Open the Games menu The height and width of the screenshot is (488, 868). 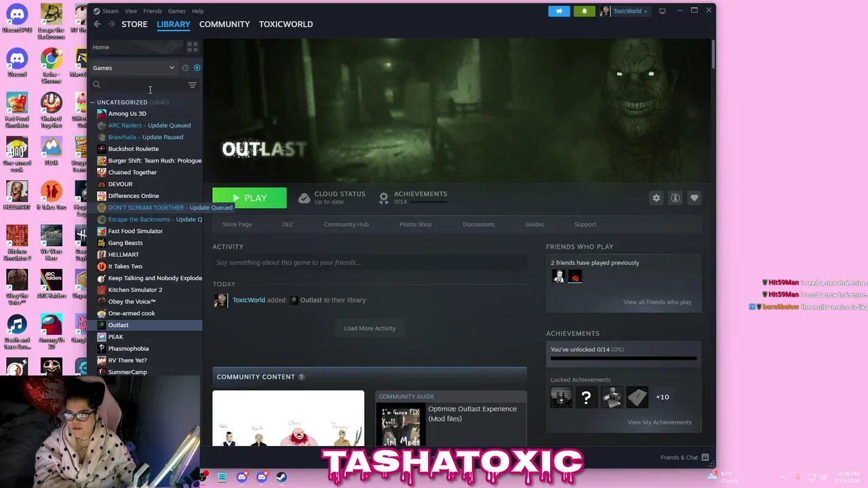176,11
